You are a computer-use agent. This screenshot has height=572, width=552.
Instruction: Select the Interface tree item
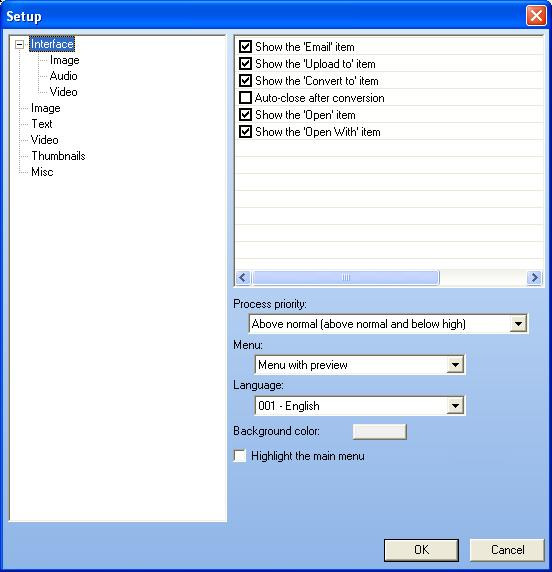pos(52,44)
